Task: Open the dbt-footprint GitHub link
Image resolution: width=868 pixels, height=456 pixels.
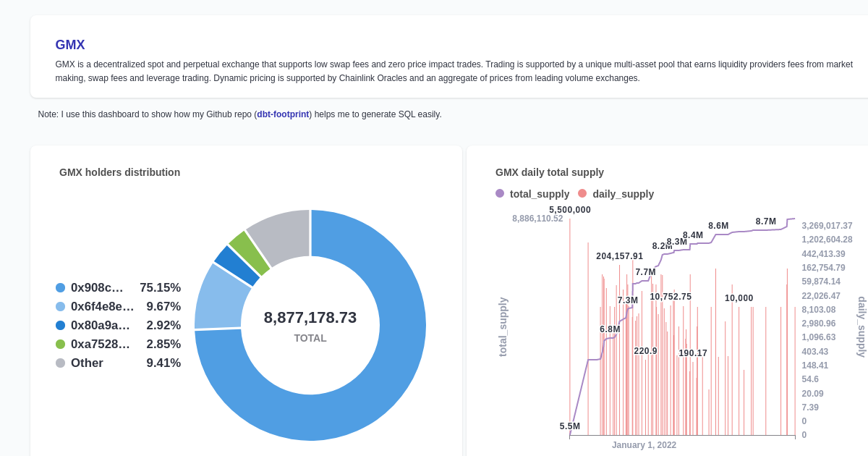Action: [283, 114]
